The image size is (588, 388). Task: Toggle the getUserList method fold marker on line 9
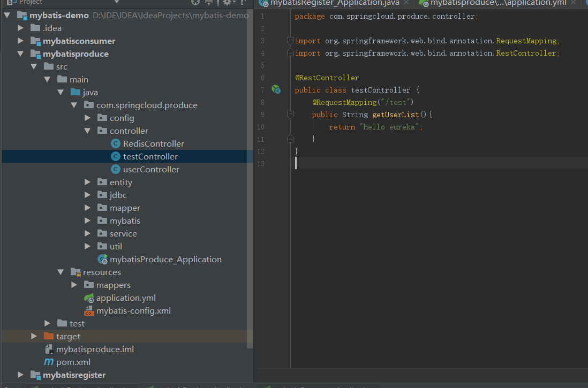click(290, 114)
